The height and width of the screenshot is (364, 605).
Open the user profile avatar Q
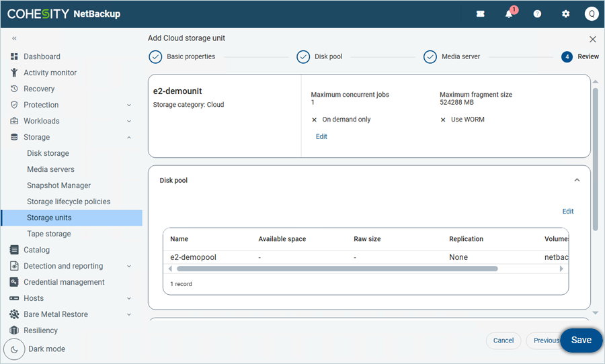tap(591, 14)
